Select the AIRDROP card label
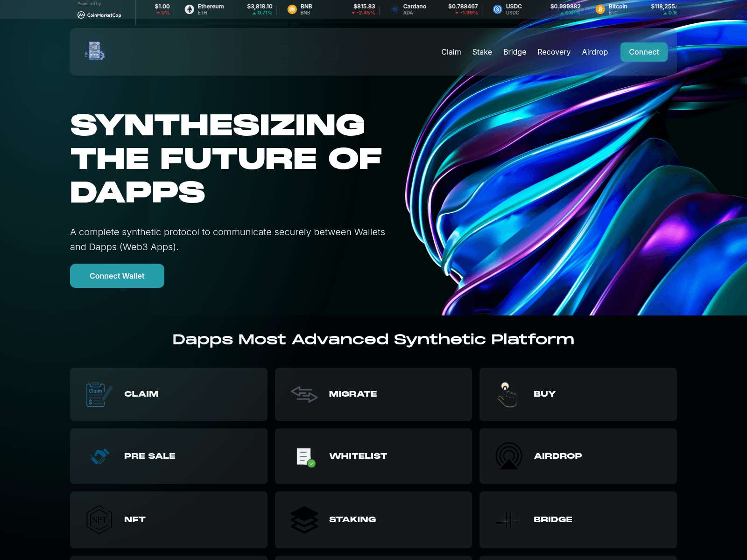The image size is (747, 560). (558, 456)
